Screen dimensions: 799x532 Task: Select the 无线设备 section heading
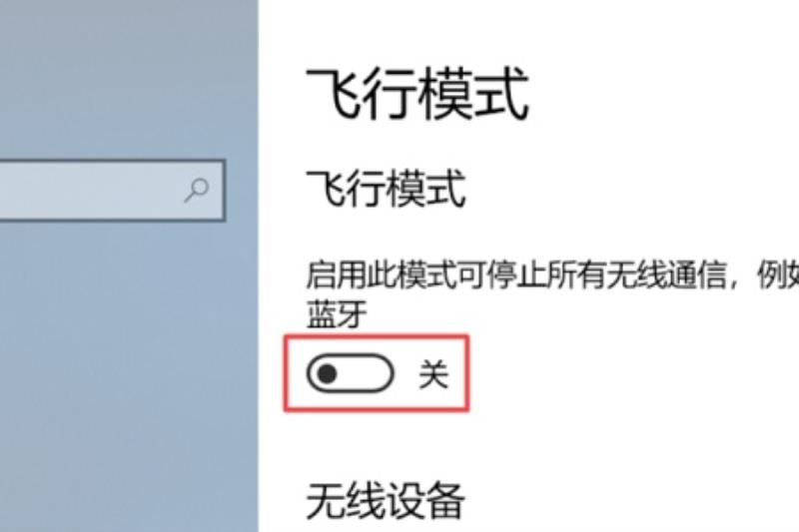coord(386,501)
